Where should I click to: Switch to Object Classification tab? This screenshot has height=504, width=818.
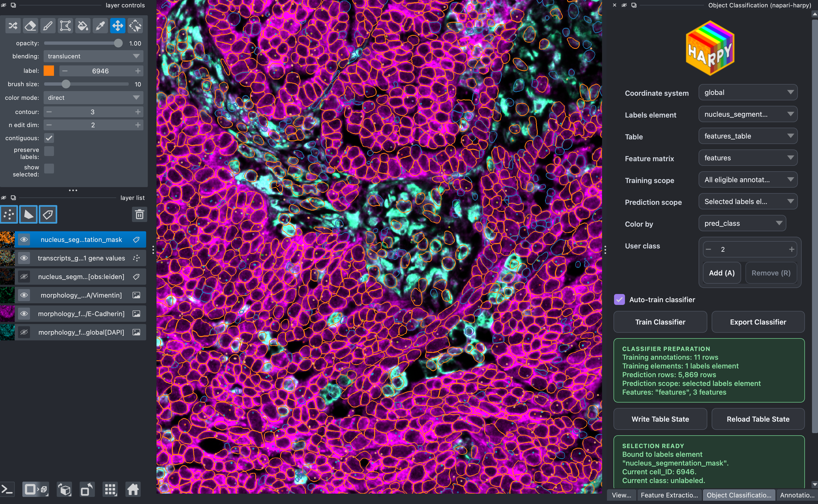(x=739, y=495)
